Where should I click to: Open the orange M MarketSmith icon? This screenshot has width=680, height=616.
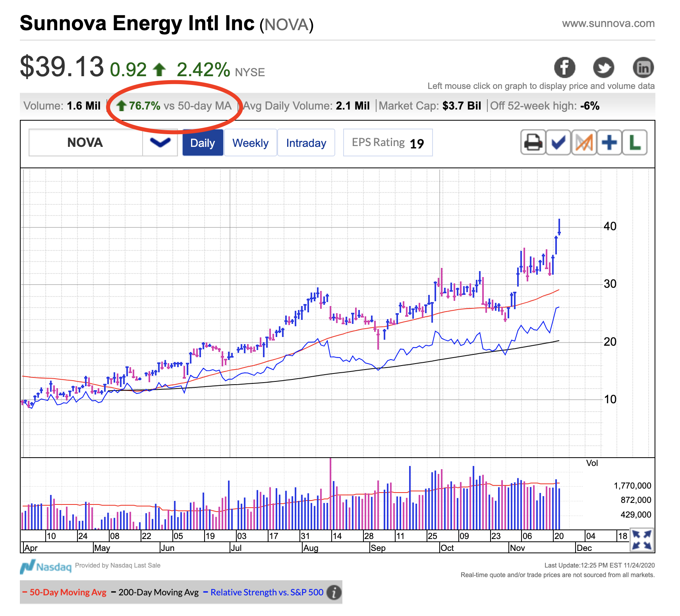[584, 142]
